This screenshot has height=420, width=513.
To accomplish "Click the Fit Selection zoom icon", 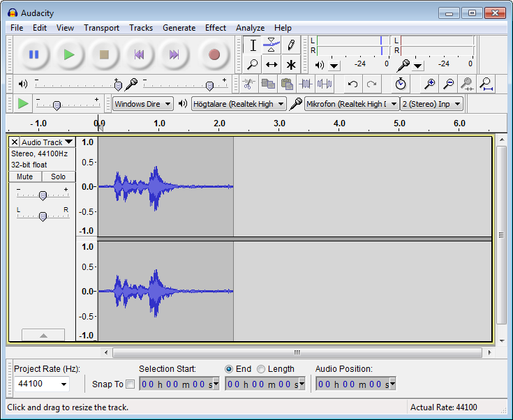I will 467,84.
